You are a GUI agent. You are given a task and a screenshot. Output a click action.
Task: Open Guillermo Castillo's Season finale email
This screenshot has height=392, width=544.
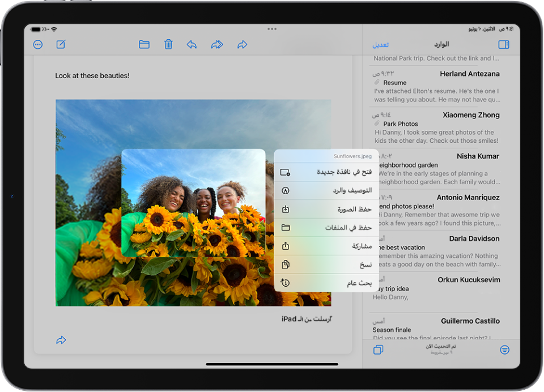click(x=436, y=329)
